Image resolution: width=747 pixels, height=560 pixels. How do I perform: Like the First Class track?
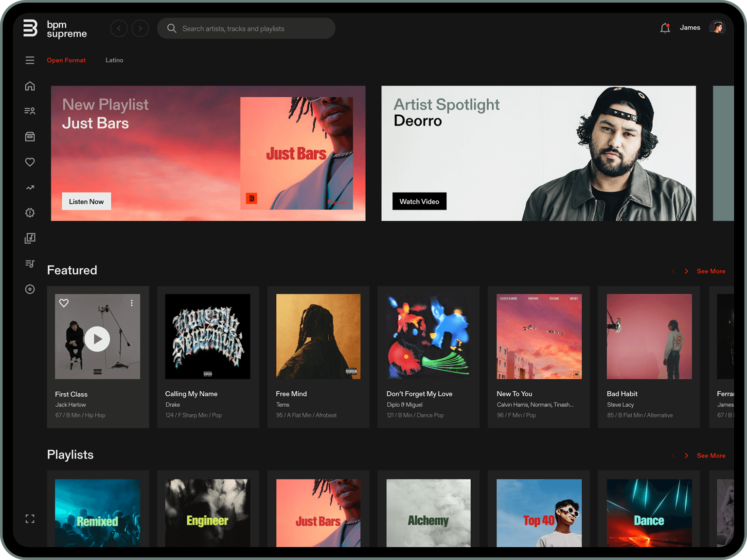(x=64, y=303)
